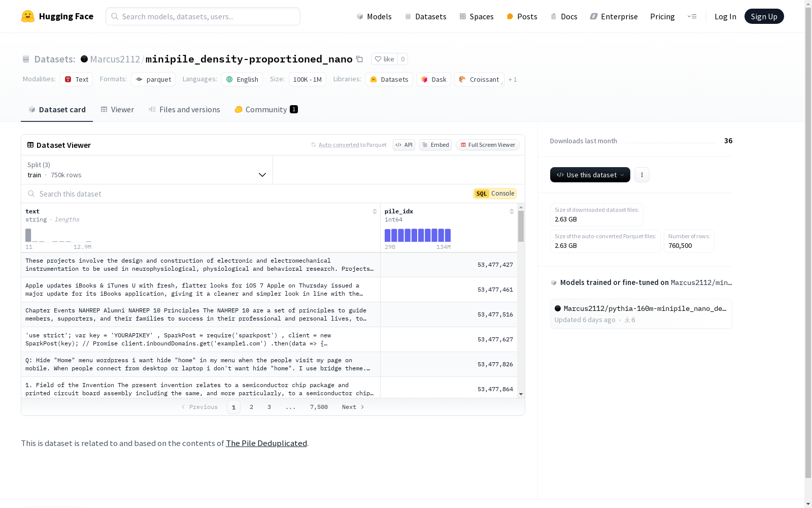Image resolution: width=812 pixels, height=508 pixels.
Task: Open the Files and versions tab
Action: coord(184,110)
